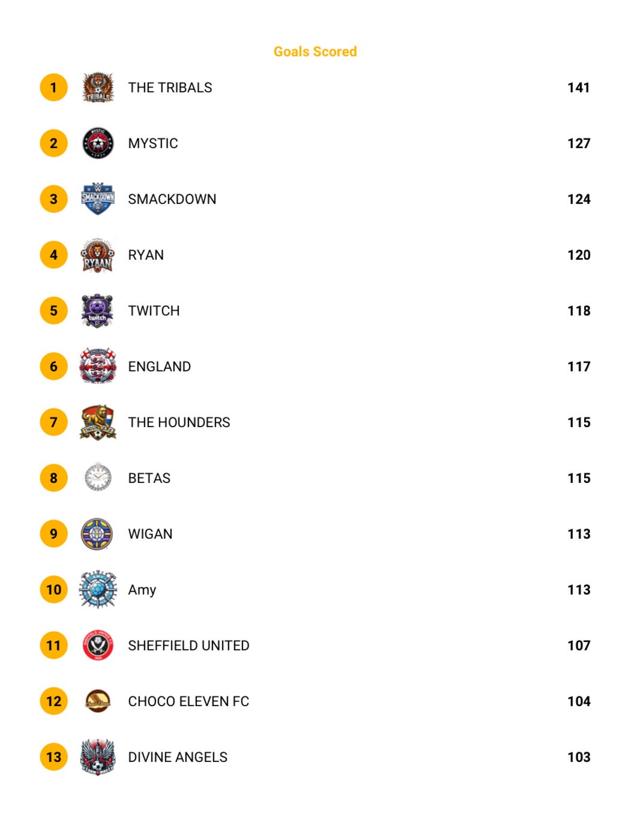
Task: Select the Twitch purple team badge
Action: (97, 311)
